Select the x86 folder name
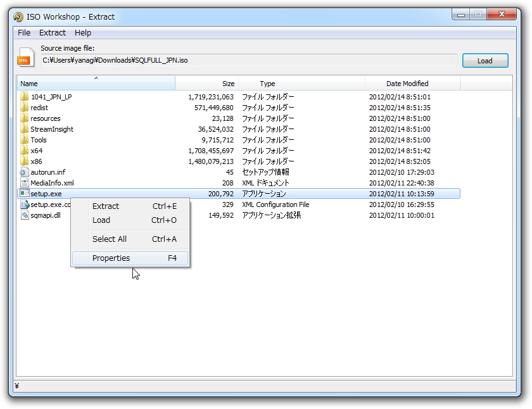This screenshot has height=409, width=532. (36, 161)
